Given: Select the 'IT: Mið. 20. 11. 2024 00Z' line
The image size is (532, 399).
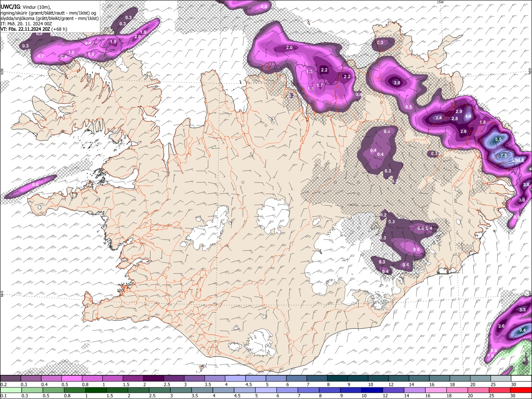Looking at the screenshot, I should [26, 24].
